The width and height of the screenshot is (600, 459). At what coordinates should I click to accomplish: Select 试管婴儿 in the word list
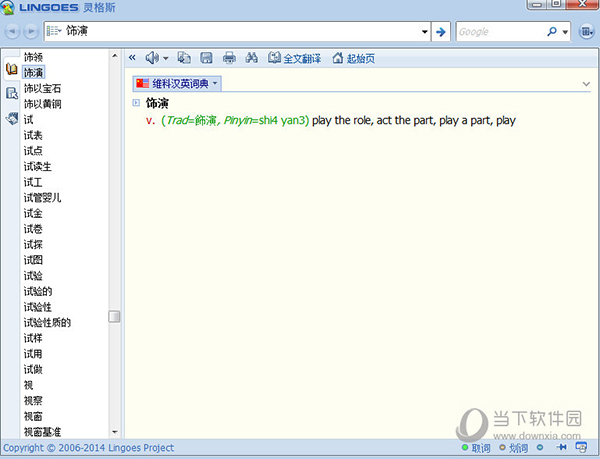(x=42, y=198)
